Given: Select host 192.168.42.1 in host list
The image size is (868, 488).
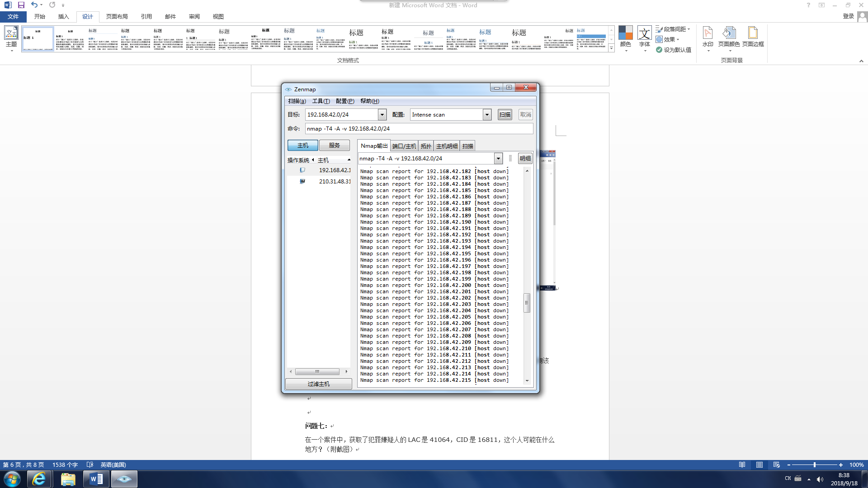Looking at the screenshot, I should (319, 170).
